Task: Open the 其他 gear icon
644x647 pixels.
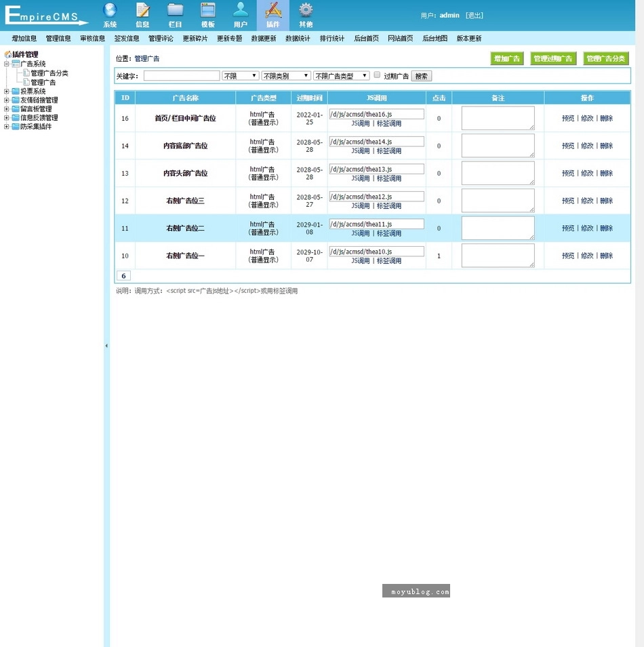Action: click(306, 10)
